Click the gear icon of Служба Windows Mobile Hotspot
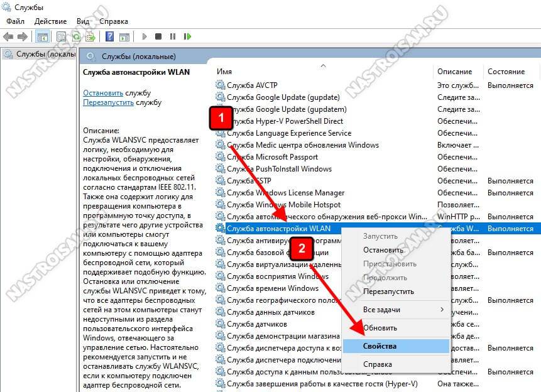 click(220, 204)
